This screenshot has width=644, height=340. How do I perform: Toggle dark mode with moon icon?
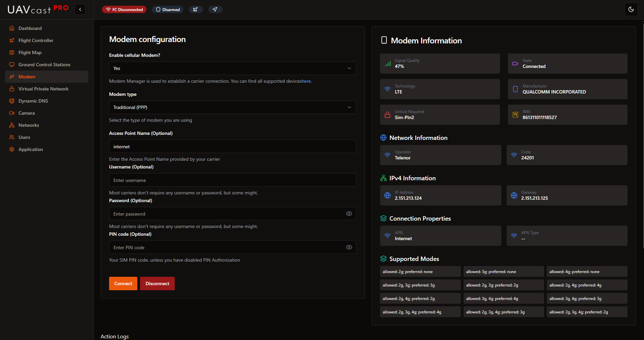[631, 9]
